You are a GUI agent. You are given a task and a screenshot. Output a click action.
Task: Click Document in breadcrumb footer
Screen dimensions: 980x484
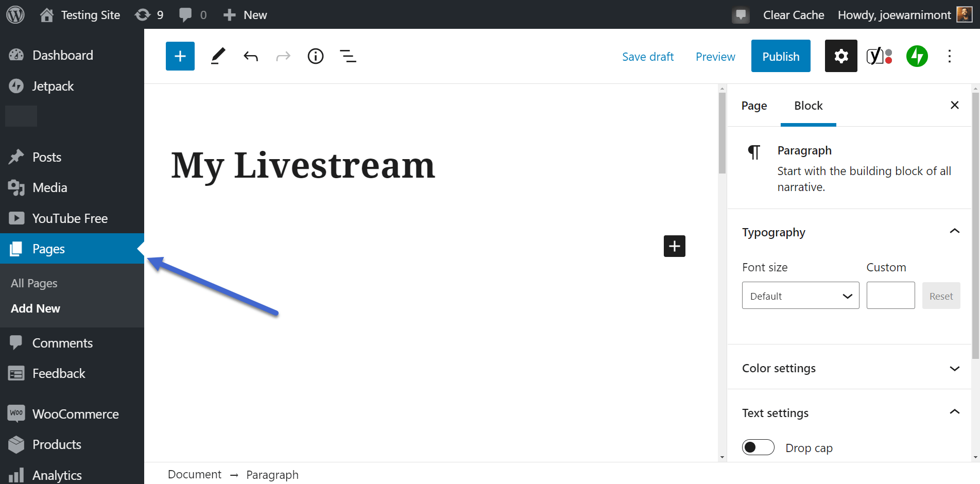click(x=195, y=474)
